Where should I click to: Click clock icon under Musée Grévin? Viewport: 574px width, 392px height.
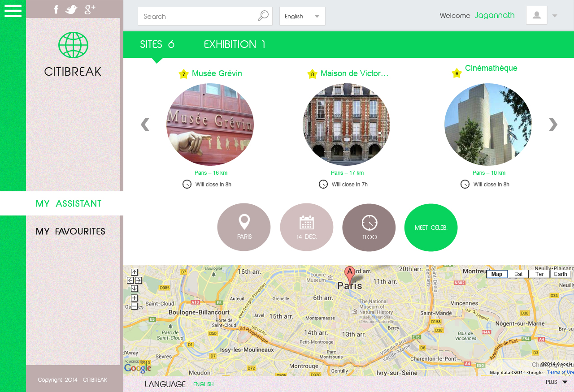187,184
